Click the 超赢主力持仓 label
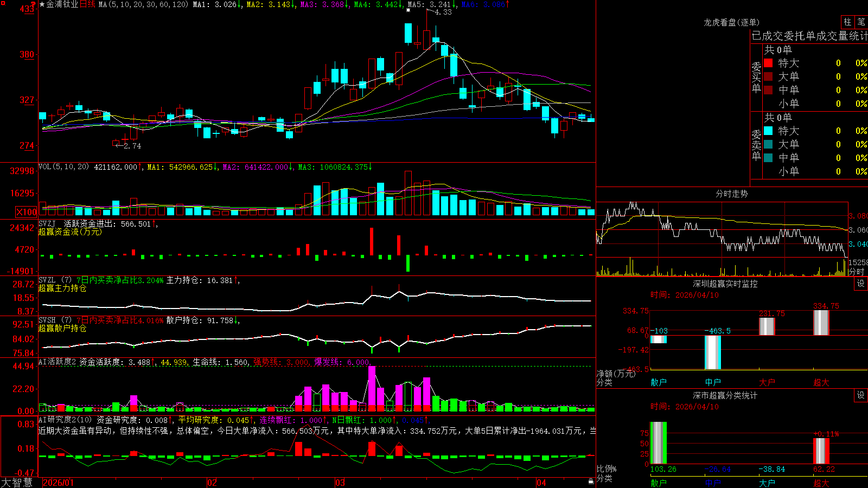The image size is (868, 488). tap(62, 288)
